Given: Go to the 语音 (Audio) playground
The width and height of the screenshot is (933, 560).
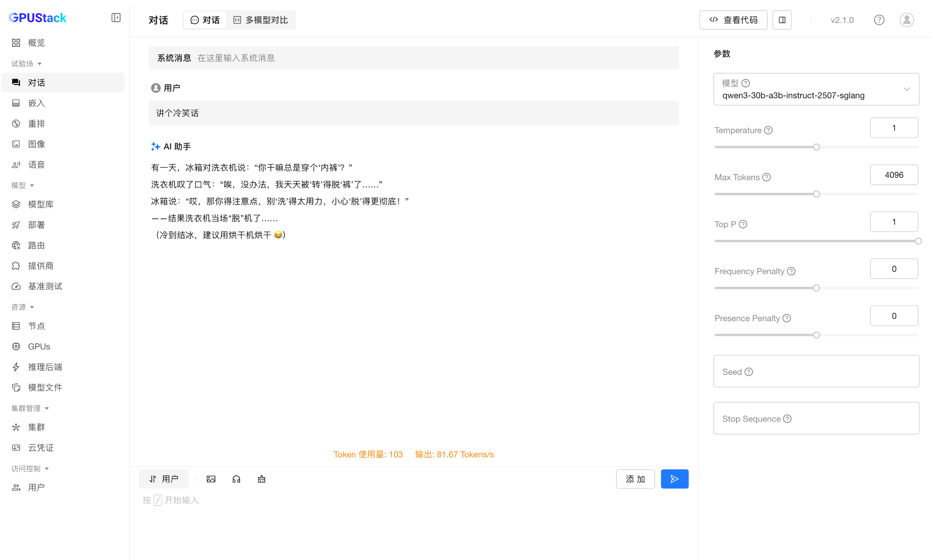Looking at the screenshot, I should pyautogui.click(x=36, y=164).
